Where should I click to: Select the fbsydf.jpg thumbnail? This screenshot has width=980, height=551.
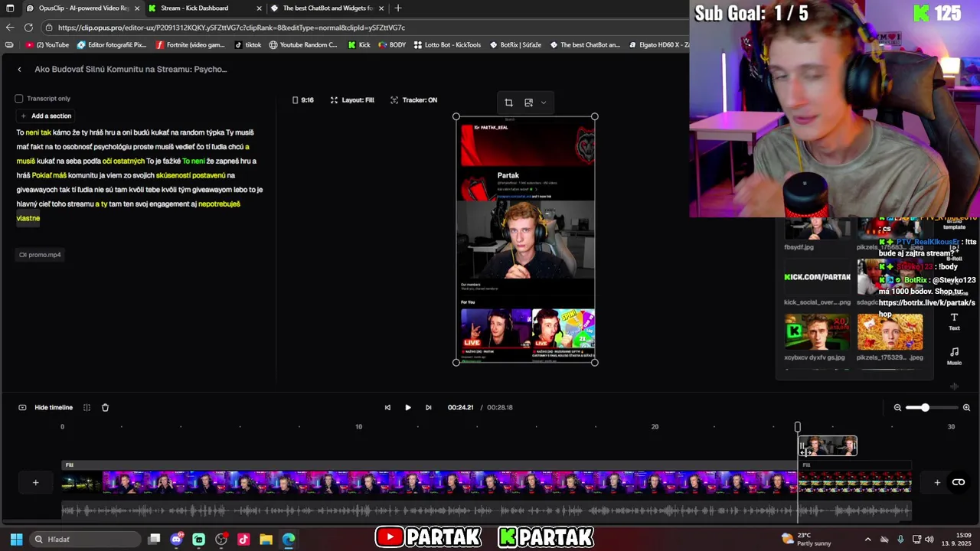pyautogui.click(x=816, y=229)
